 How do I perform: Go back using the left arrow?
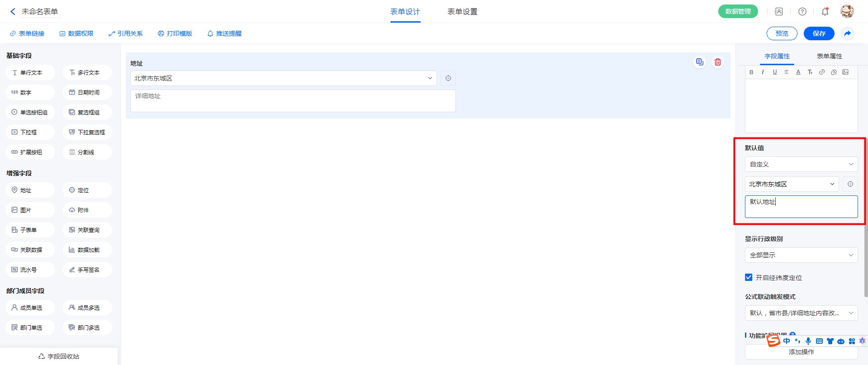(13, 12)
